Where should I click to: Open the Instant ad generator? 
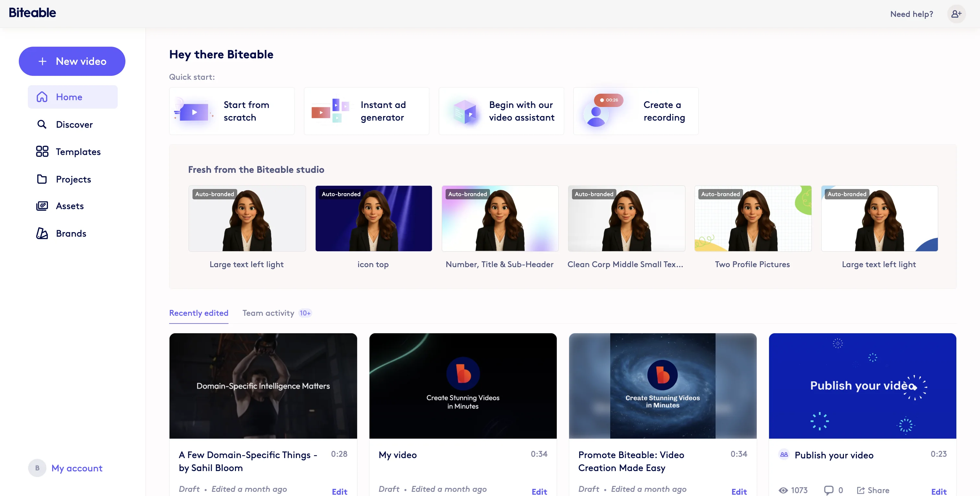[366, 111]
